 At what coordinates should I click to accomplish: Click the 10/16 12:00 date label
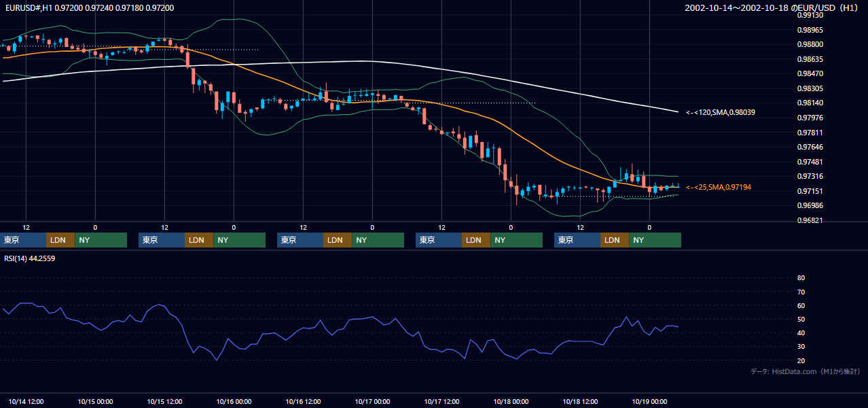point(303,402)
